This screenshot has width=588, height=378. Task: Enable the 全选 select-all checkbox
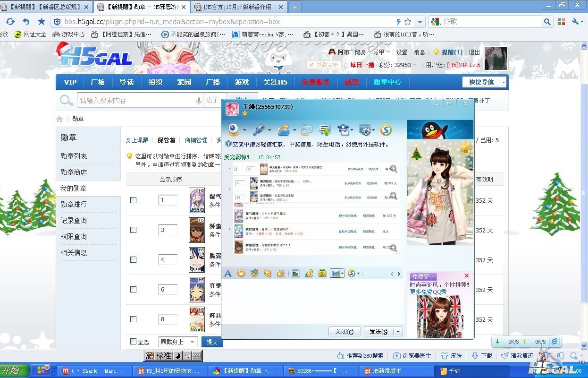133,342
